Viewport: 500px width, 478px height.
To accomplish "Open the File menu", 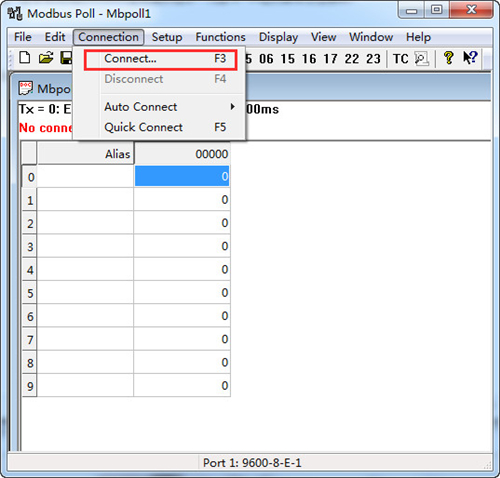I will click(23, 37).
